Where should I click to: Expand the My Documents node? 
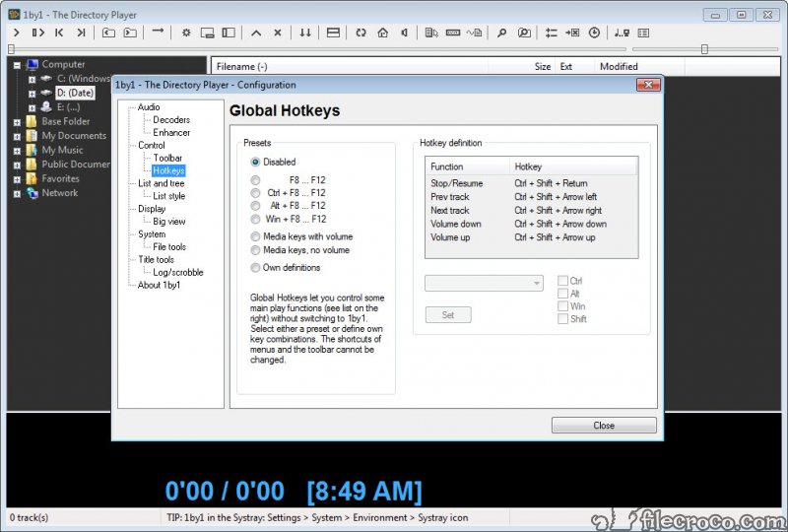coord(17,136)
